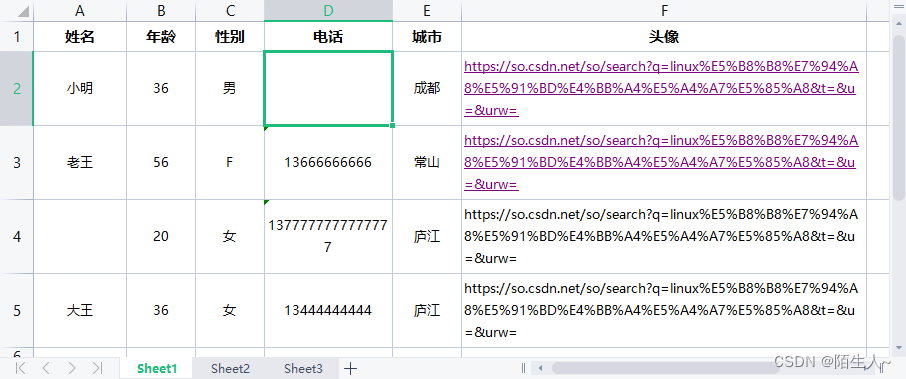Select 大王's age cell showing 36
The width and height of the screenshot is (906, 379).
point(161,311)
